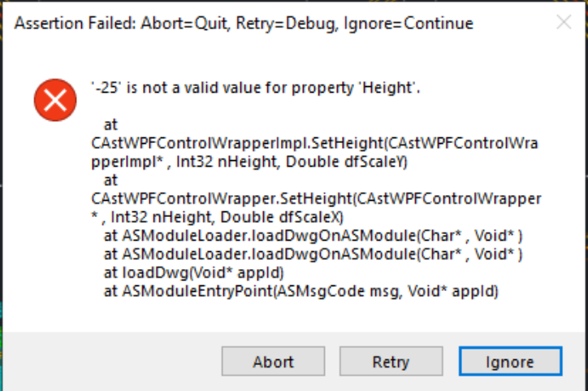Select Ignore to continue running
The width and height of the screenshot is (588, 391).
click(x=510, y=362)
